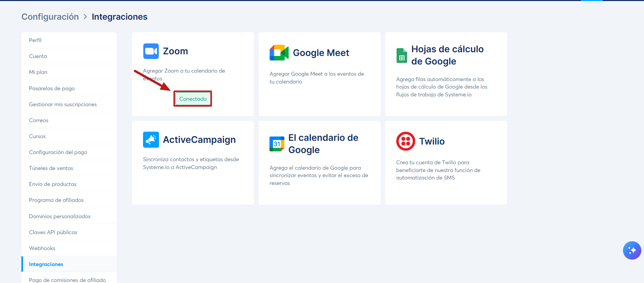Open Gestionar mis suscripciones
This screenshot has height=283, width=644.
[x=69, y=104]
